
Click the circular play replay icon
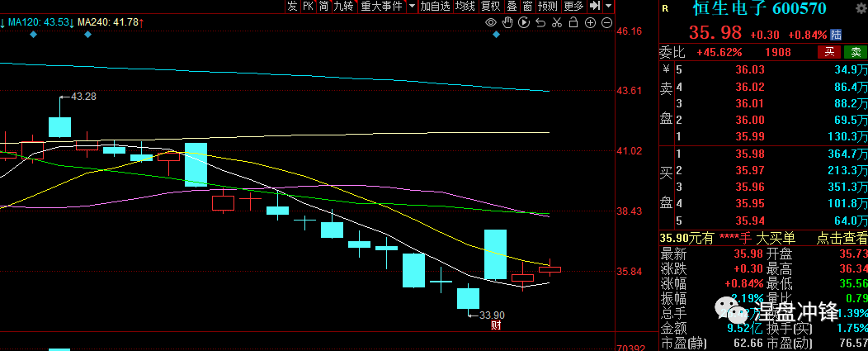525,22
